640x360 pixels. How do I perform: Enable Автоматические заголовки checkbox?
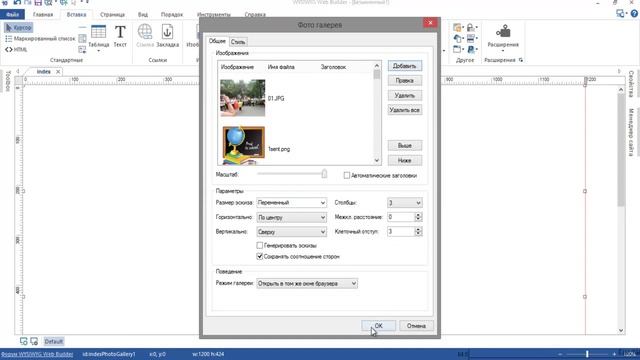click(x=347, y=176)
